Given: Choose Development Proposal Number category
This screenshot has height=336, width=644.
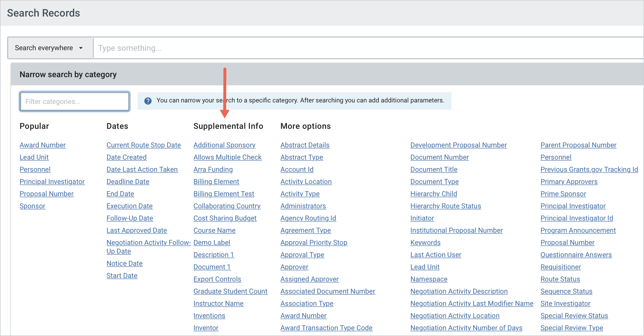Looking at the screenshot, I should (x=459, y=145).
